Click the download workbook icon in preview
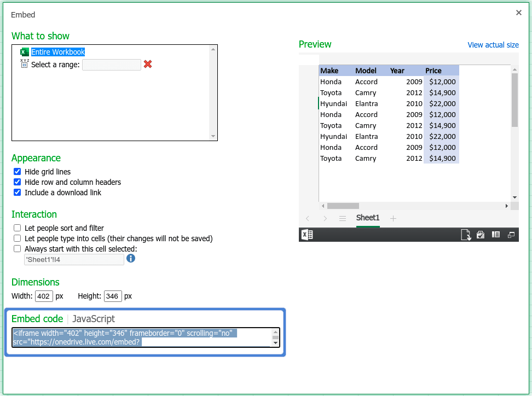Image resolution: width=532 pixels, height=396 pixels. 465,235
